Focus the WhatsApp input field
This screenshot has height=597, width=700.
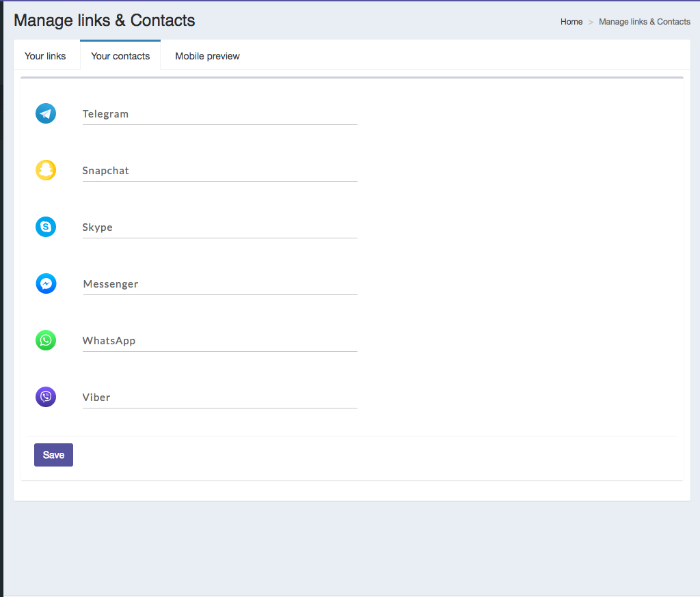pos(219,341)
